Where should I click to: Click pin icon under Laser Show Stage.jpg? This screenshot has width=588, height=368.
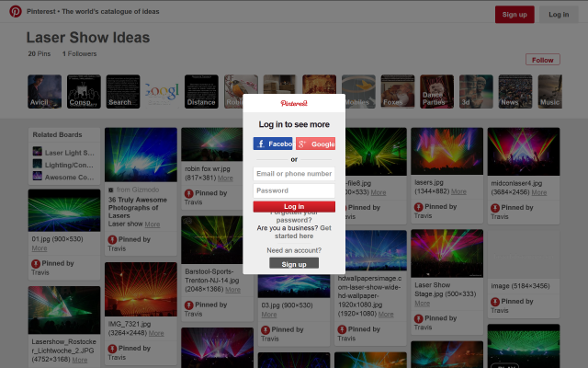[x=419, y=318]
